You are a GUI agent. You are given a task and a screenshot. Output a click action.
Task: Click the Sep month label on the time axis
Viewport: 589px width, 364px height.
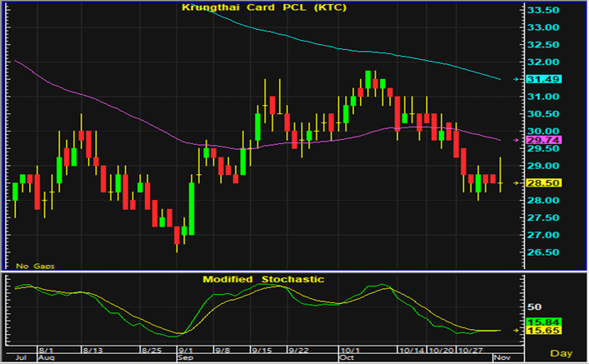[183, 357]
